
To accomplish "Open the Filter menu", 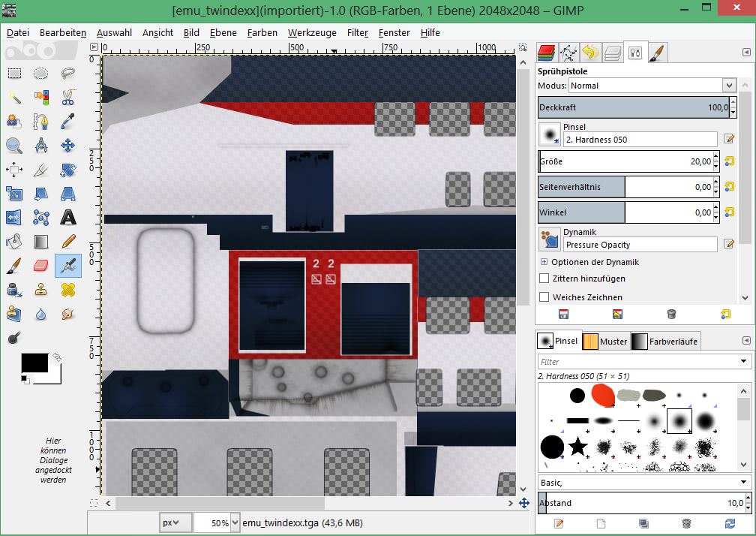I will (357, 33).
